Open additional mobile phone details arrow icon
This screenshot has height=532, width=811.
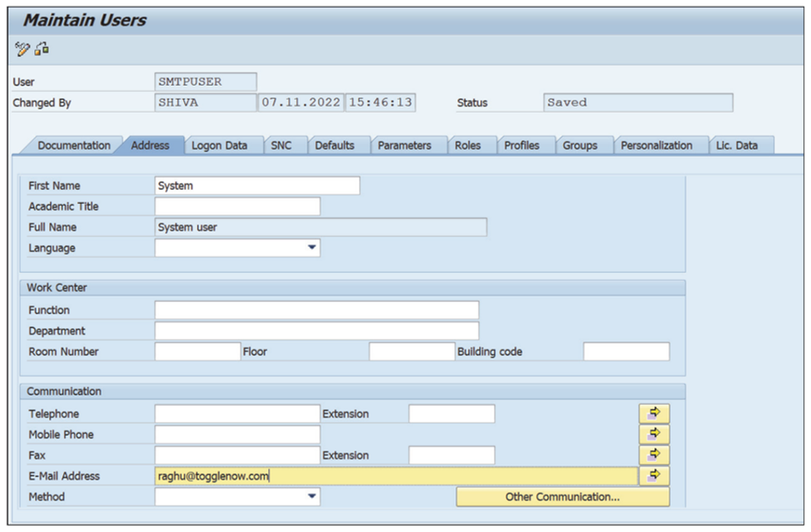654,434
